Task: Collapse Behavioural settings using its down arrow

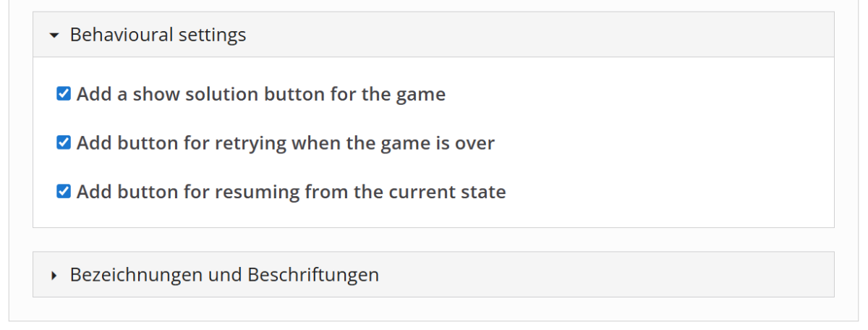Action: (55, 35)
